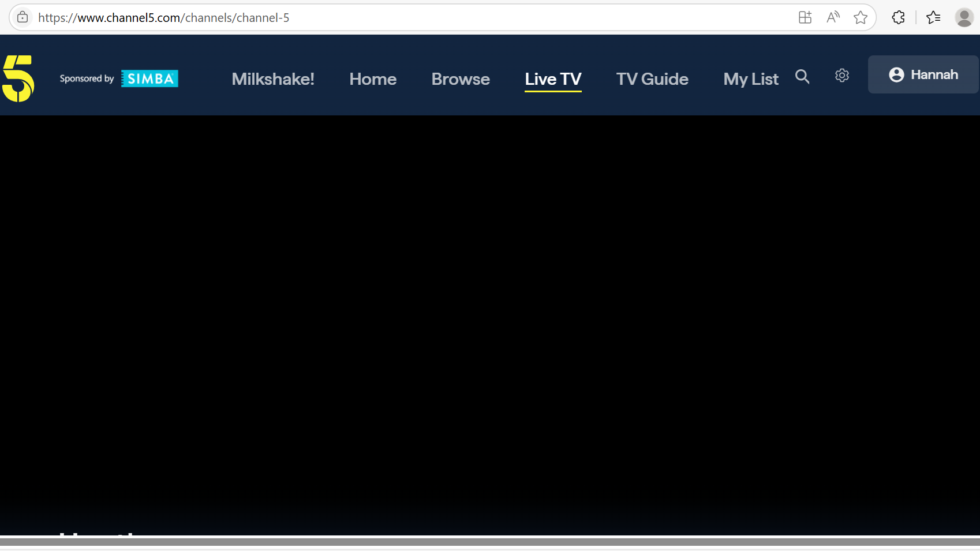Select the Live TV tab
Screen dimensions: 980x551
point(553,79)
